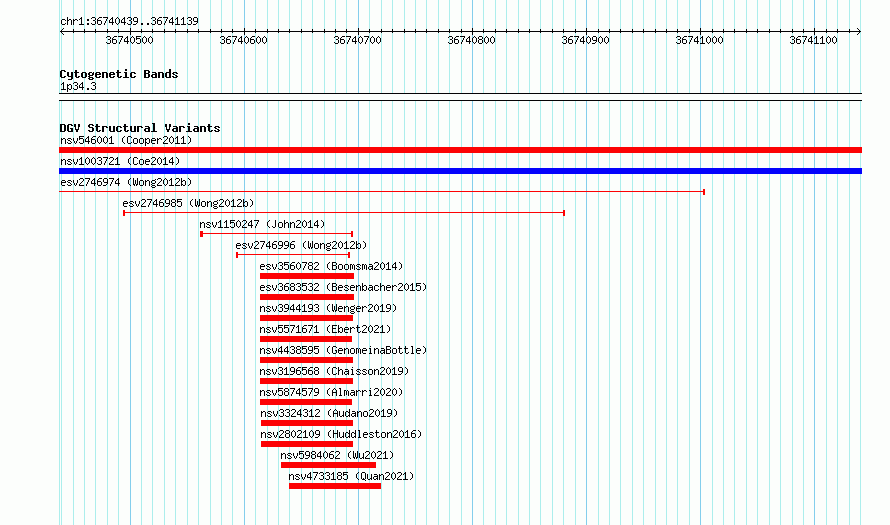Open nsv5571671 (Ebert2021) label

pos(325,329)
